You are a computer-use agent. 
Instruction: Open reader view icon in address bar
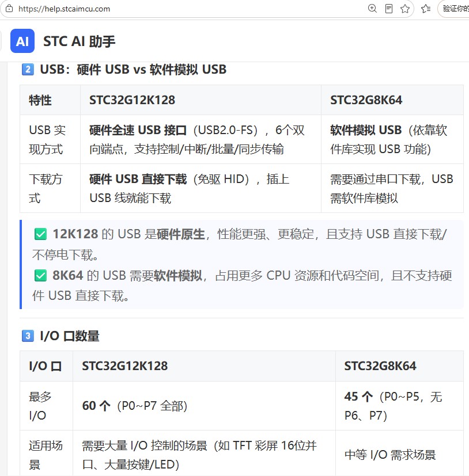(389, 9)
